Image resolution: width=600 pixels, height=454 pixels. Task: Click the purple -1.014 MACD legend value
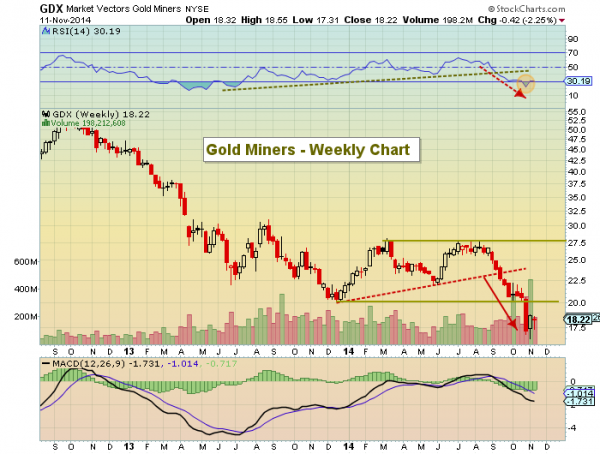pos(181,364)
